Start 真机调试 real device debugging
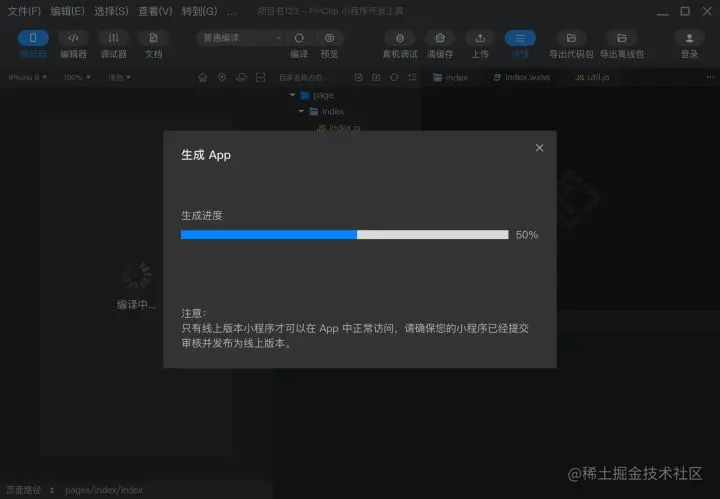 click(400, 38)
